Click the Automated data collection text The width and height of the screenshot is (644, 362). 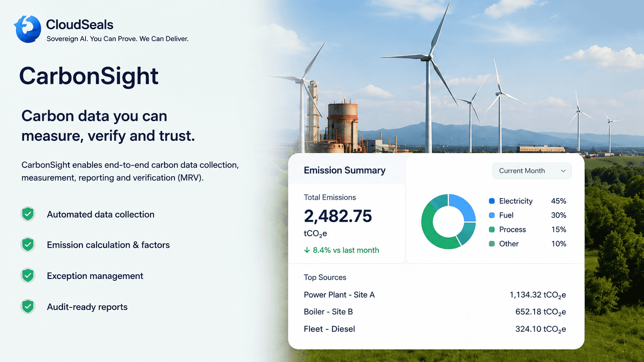pyautogui.click(x=101, y=214)
